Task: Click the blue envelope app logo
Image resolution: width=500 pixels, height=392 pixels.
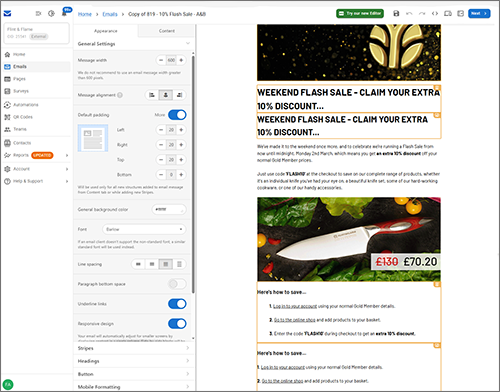Action: pos(7,13)
